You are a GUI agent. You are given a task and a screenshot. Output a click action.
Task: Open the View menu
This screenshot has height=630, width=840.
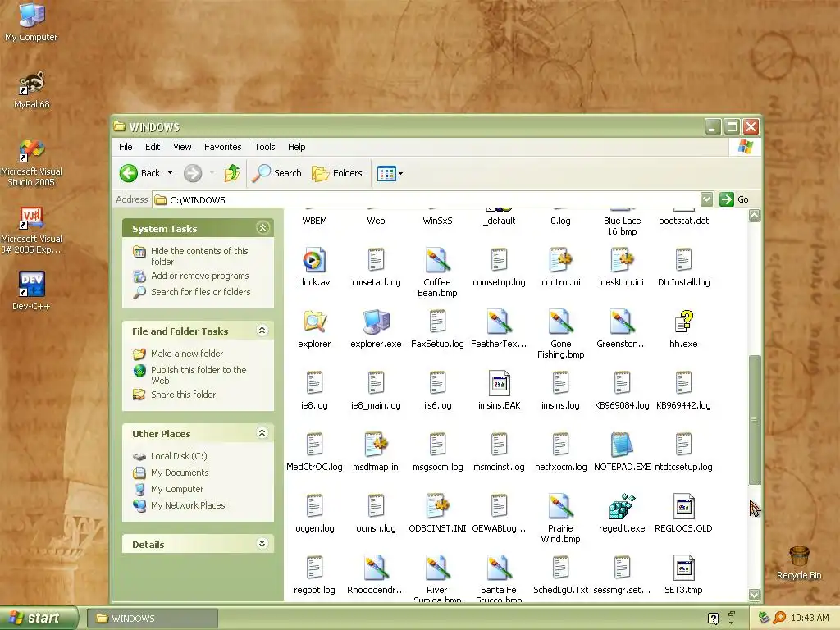(x=182, y=147)
